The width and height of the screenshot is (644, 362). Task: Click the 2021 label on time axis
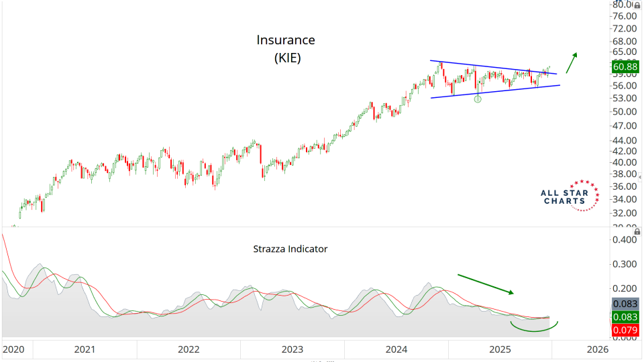pyautogui.click(x=85, y=349)
